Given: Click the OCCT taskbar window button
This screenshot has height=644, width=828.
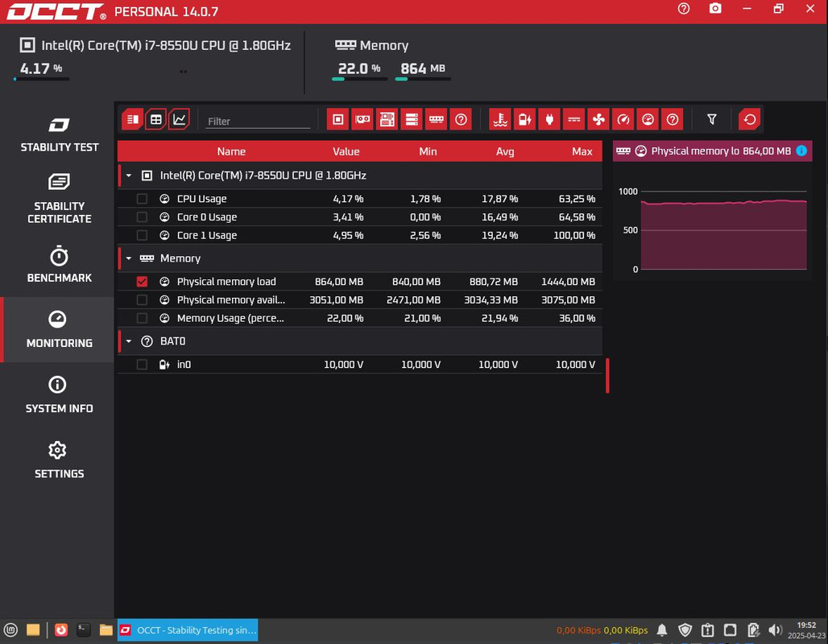Looking at the screenshot, I should pyautogui.click(x=188, y=630).
